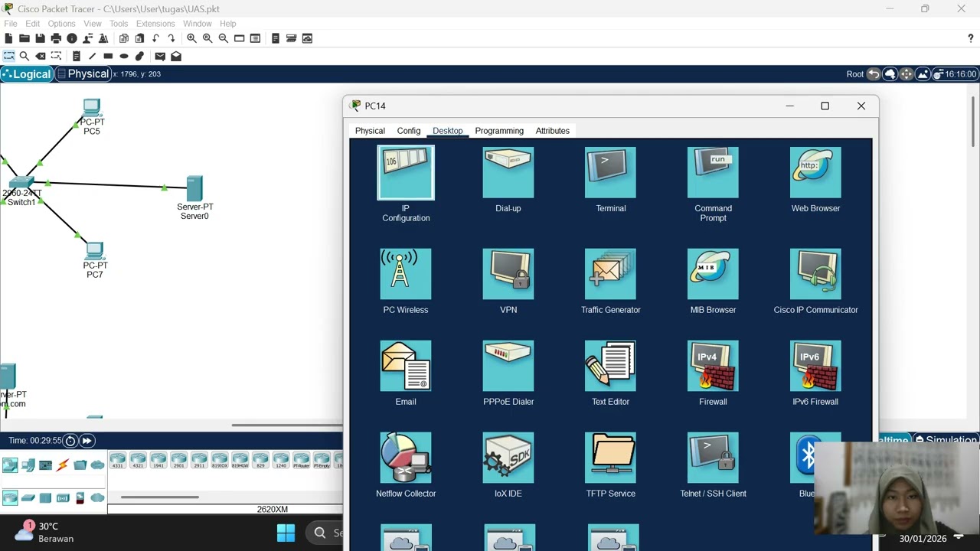This screenshot has width=980, height=551.
Task: Choose the 1941 router from device list
Action: [x=158, y=460]
